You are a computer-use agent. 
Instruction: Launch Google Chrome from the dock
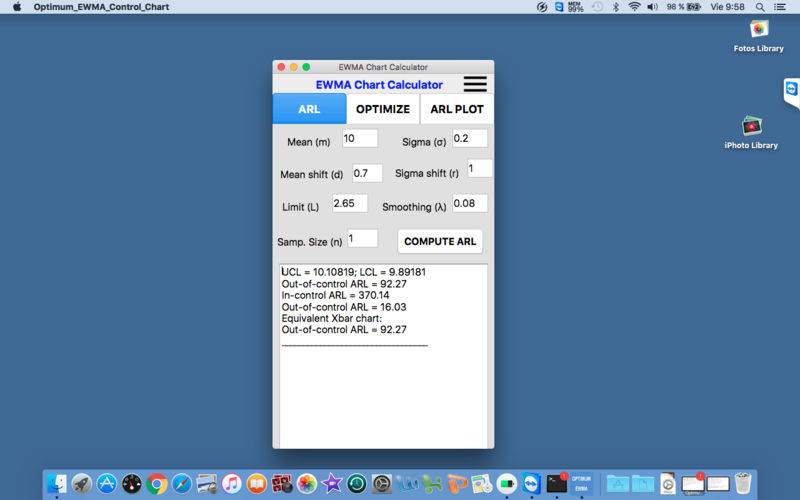coord(157,484)
